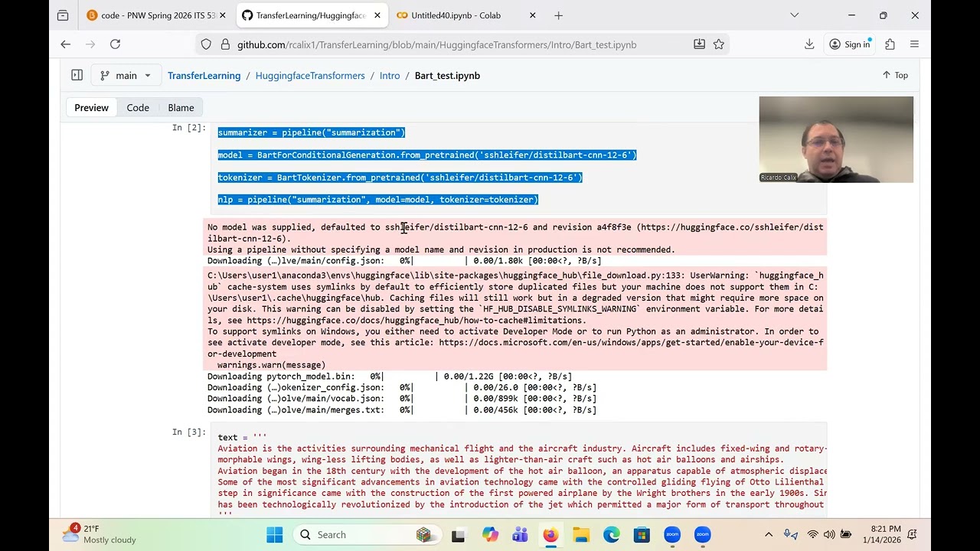
Task: Select the Preview view tab
Action: coord(91,108)
